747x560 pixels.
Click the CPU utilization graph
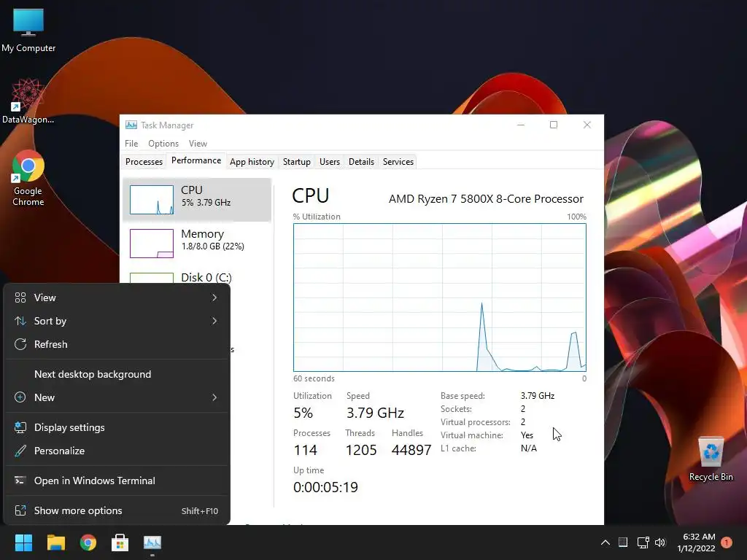[x=440, y=297]
